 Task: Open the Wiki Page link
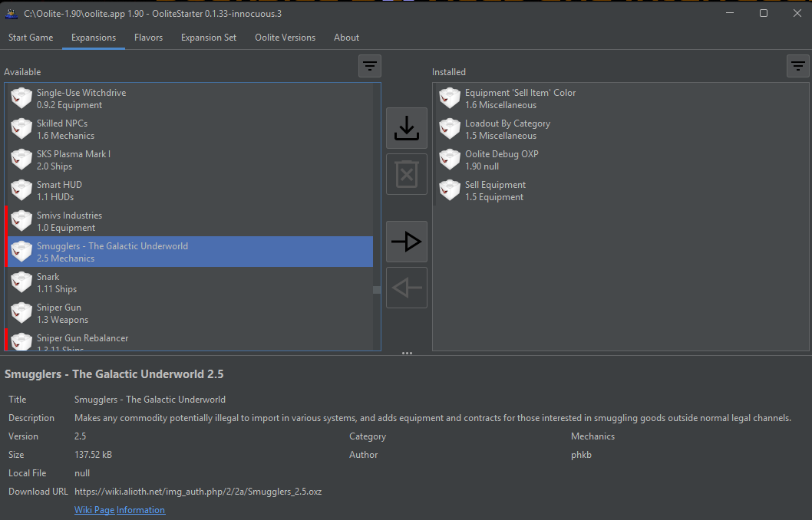tap(94, 510)
